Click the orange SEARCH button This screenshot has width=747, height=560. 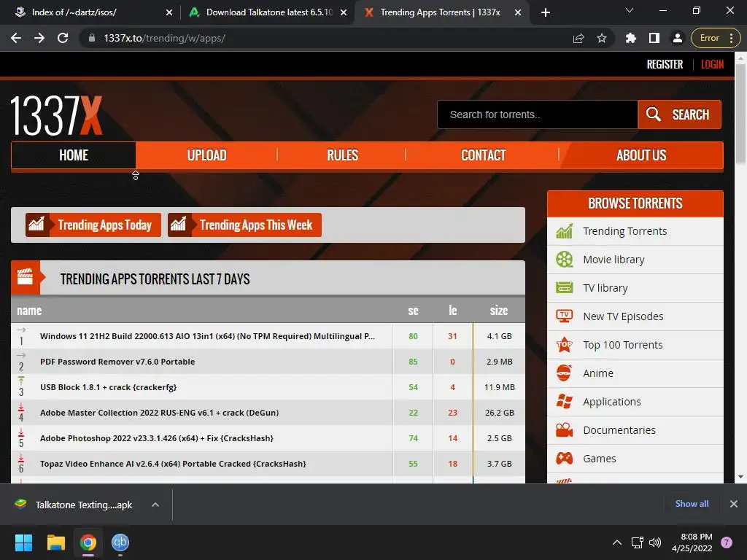(679, 114)
